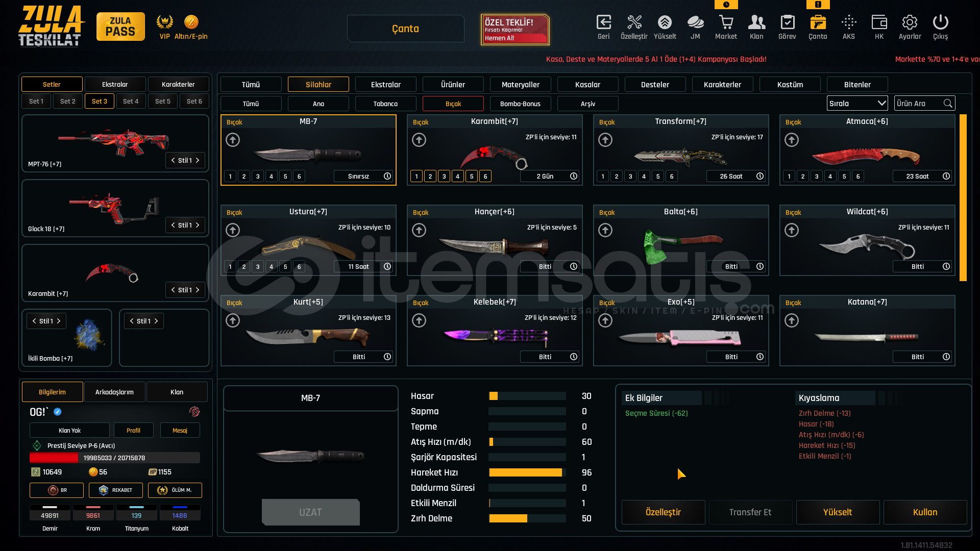
Task: Toggle set slot 3 on MB-7 card
Action: [258, 177]
